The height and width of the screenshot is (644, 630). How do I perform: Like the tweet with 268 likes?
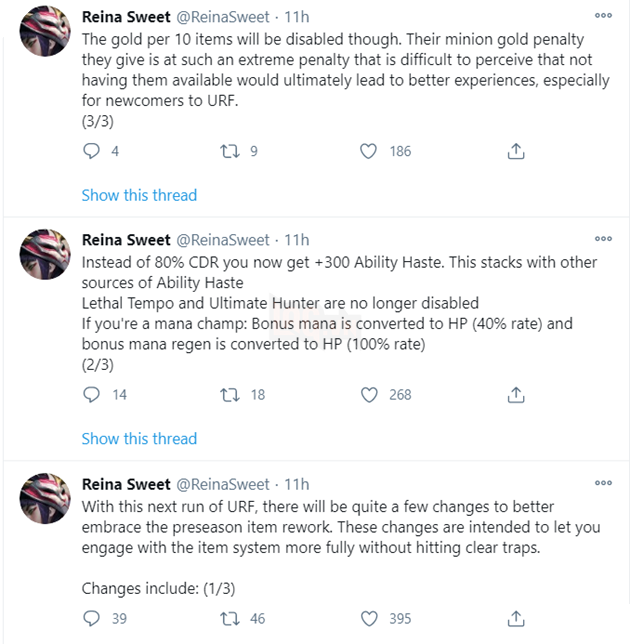coord(368,394)
